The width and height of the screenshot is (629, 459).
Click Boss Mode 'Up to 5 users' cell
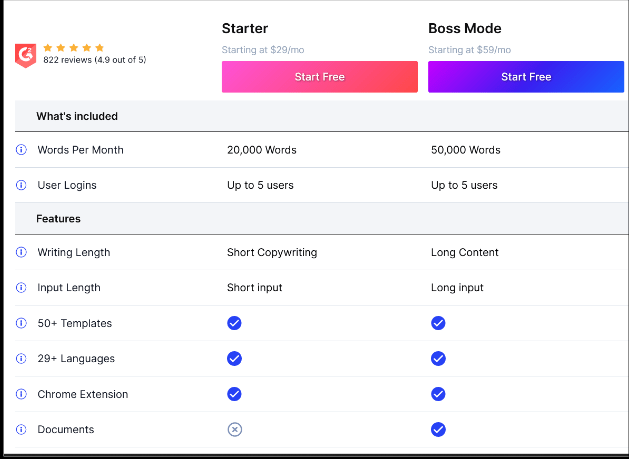point(464,185)
